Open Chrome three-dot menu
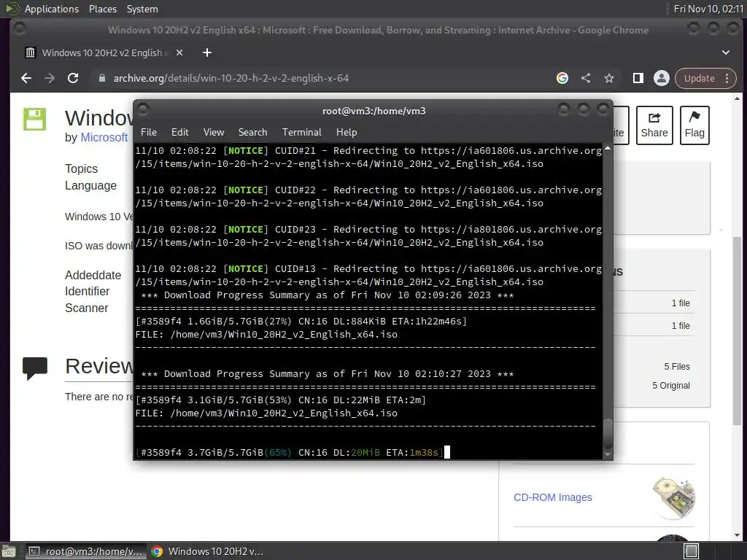This screenshot has height=560, width=747. 727,78
